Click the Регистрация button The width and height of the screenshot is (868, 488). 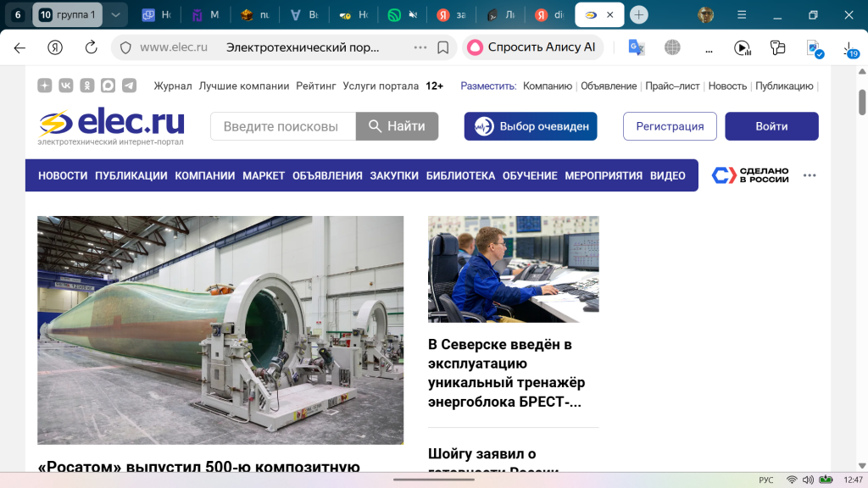(670, 126)
